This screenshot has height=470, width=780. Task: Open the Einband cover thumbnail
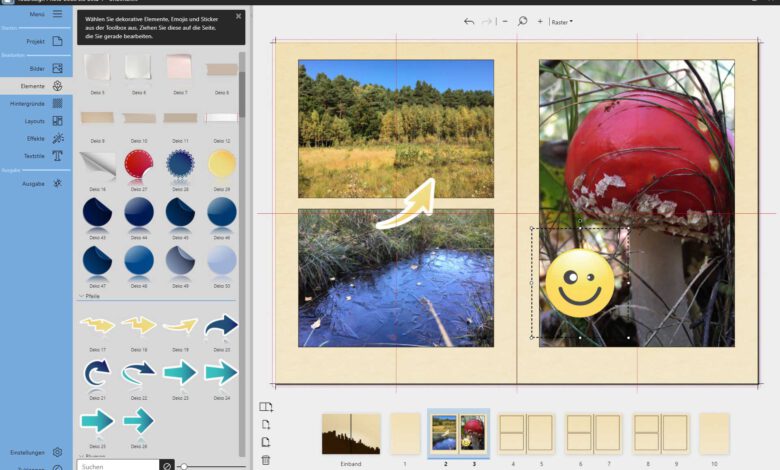click(351, 434)
